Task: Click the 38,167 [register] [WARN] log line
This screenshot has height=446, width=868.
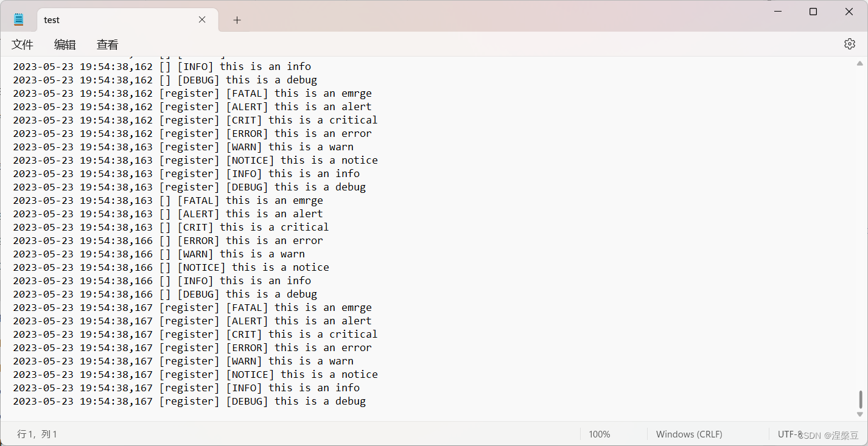Action: coord(183,361)
